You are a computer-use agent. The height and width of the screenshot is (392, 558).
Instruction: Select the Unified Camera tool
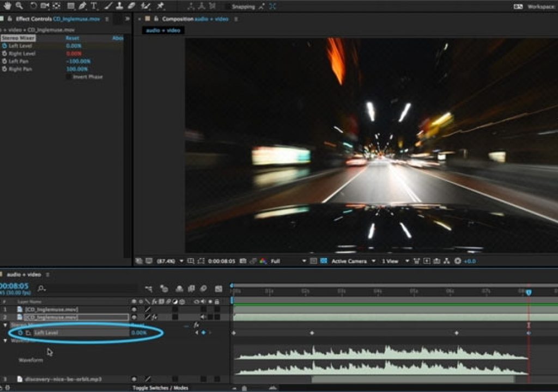coord(45,5)
